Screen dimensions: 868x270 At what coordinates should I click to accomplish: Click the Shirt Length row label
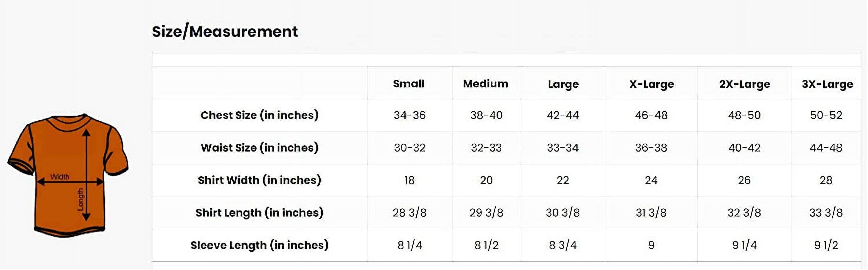tap(259, 213)
